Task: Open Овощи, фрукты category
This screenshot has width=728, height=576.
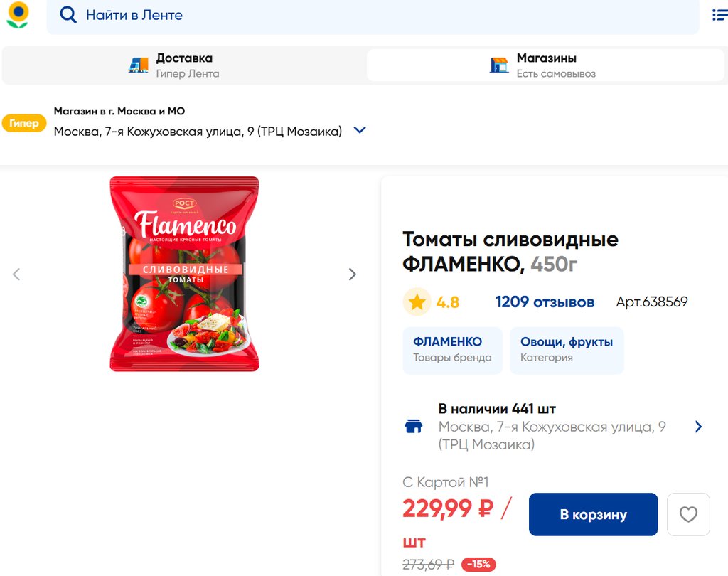Action: [566, 350]
